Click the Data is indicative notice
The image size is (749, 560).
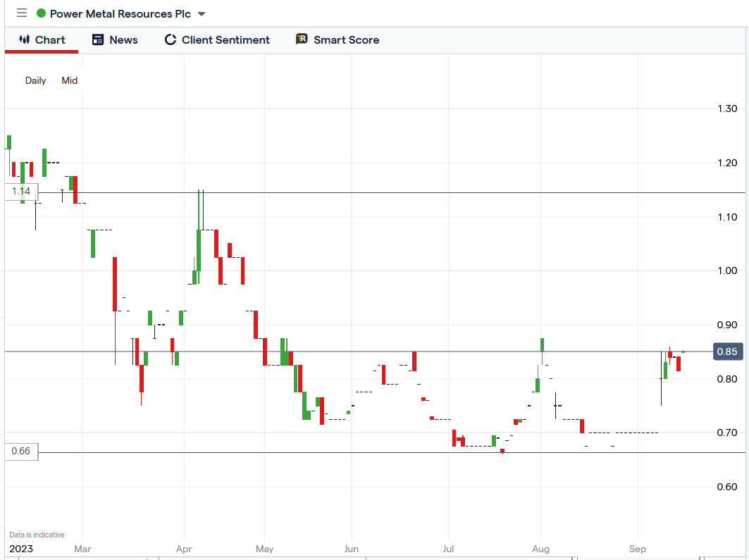(x=37, y=535)
